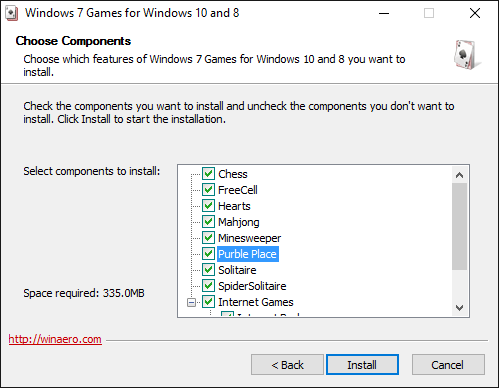This screenshot has width=499, height=388.
Task: Disable the Minesweeper component checkbox
Action: [x=208, y=238]
